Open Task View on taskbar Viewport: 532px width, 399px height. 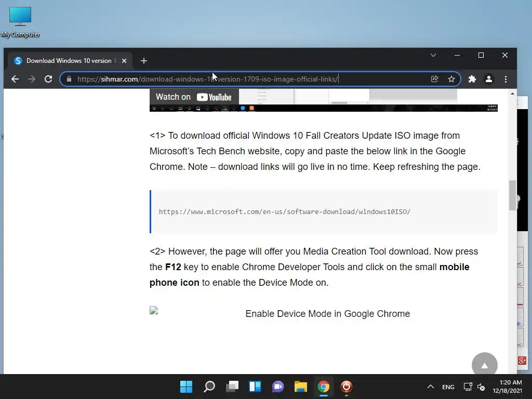[232, 387]
